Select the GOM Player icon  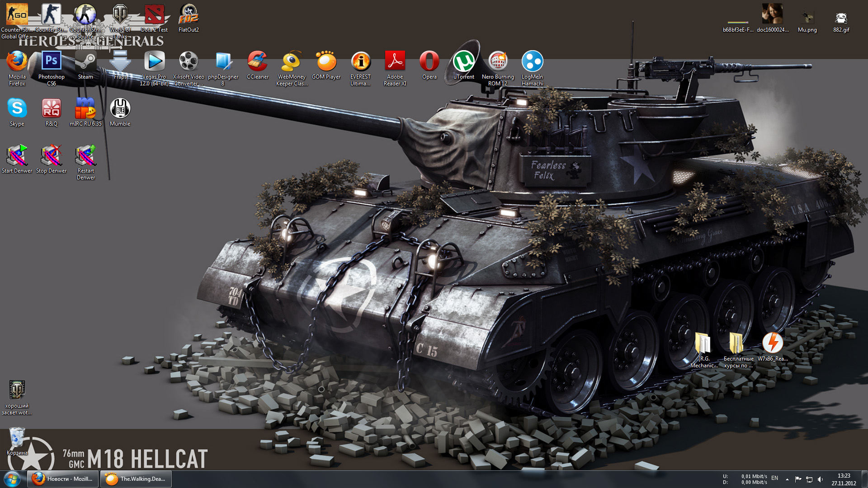click(x=326, y=62)
